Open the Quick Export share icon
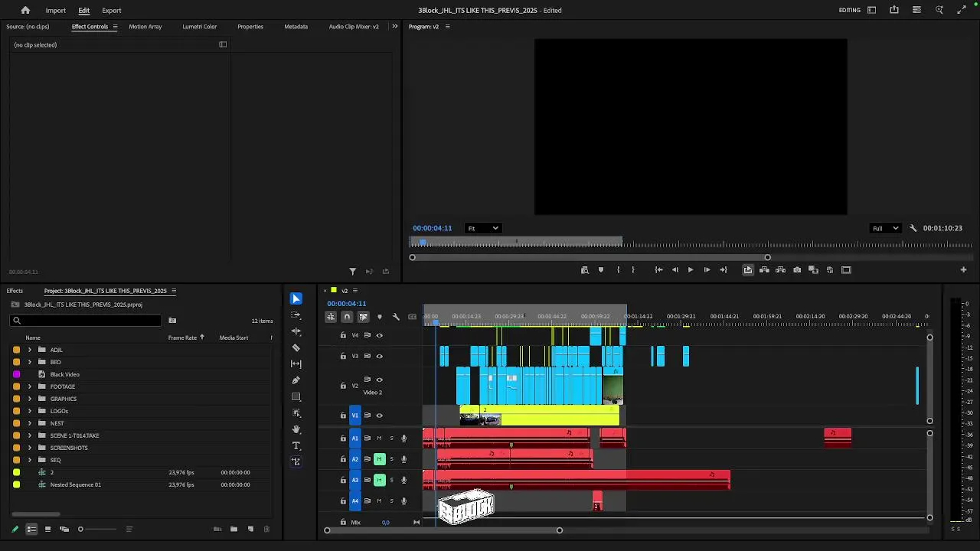980x551 pixels. (x=893, y=10)
